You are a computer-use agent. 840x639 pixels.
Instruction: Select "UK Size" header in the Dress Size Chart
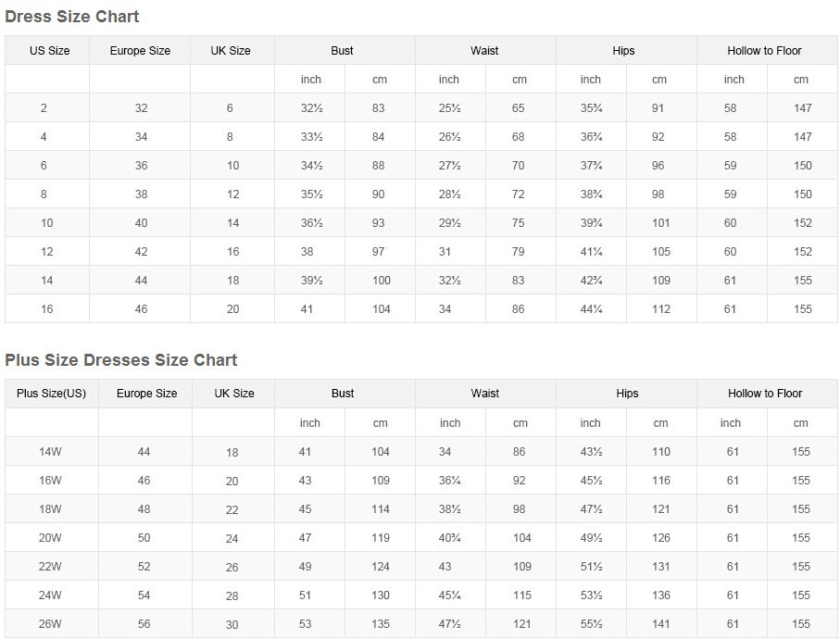click(232, 51)
